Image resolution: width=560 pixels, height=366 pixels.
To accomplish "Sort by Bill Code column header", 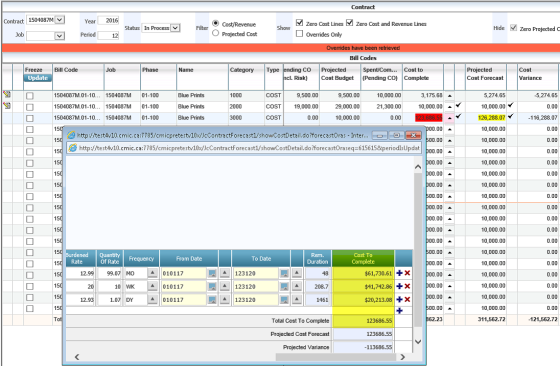I will [78, 77].
